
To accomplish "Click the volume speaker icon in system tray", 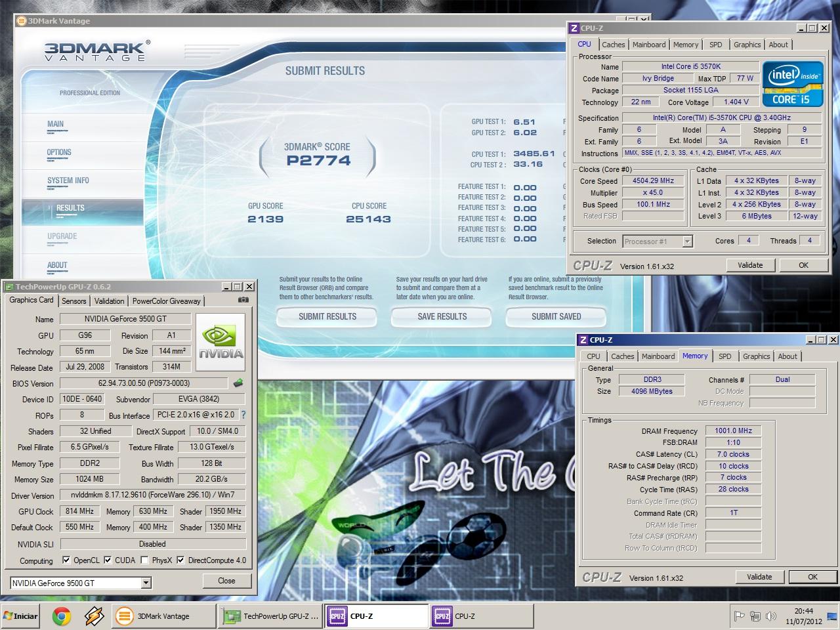I will tap(771, 616).
